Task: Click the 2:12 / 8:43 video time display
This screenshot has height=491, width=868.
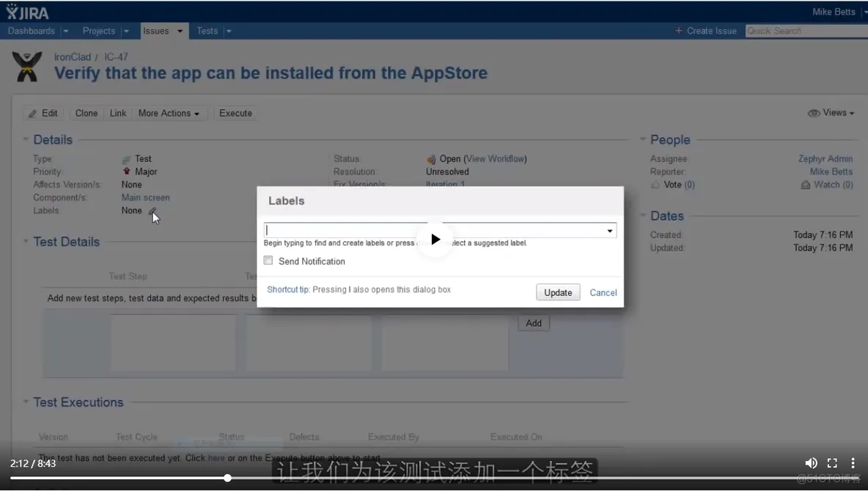Action: 33,463
